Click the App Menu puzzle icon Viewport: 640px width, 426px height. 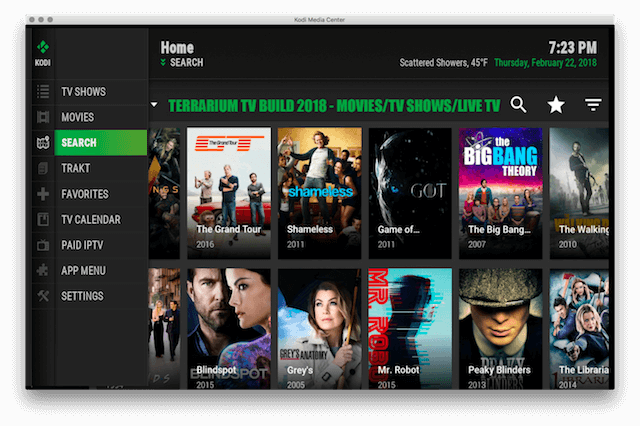[43, 270]
